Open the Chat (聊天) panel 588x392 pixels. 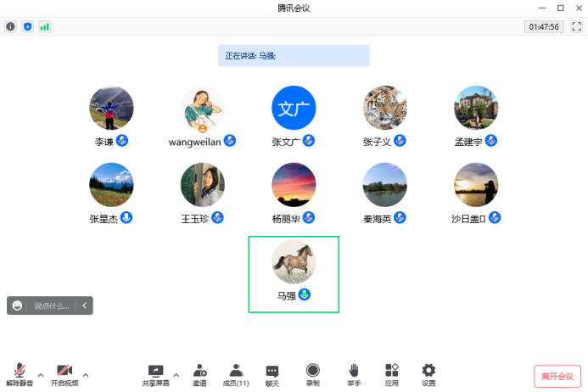coord(272,374)
